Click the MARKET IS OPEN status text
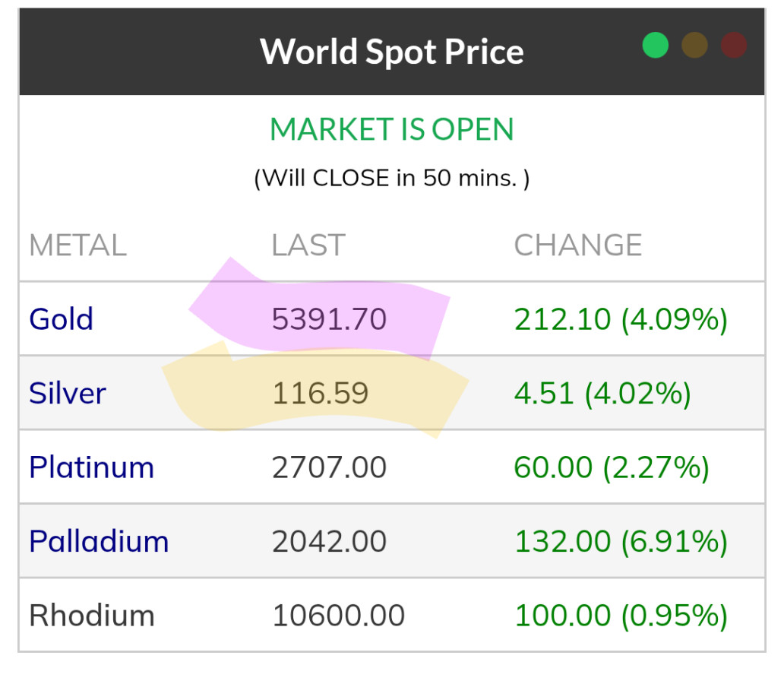 (392, 130)
